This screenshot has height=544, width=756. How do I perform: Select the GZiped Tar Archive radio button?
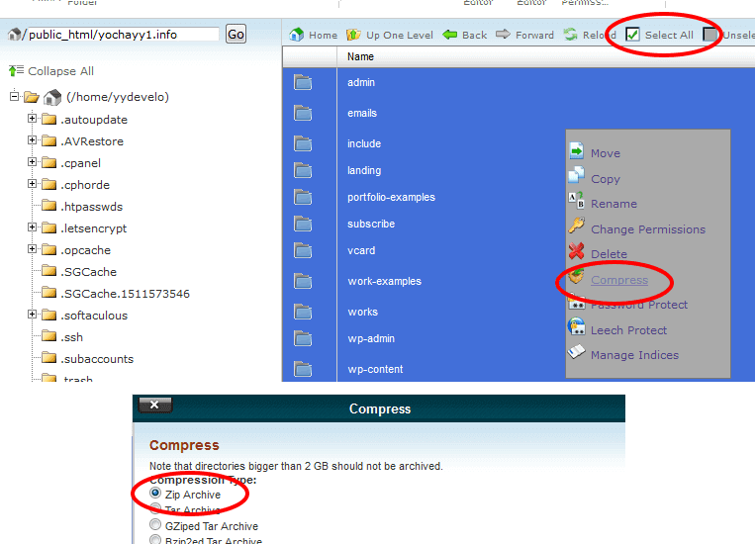tap(155, 524)
